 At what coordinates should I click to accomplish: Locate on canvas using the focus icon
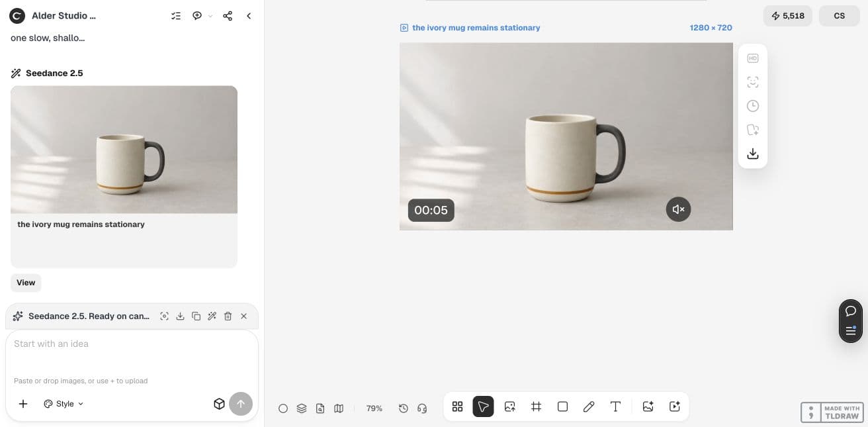(165, 316)
